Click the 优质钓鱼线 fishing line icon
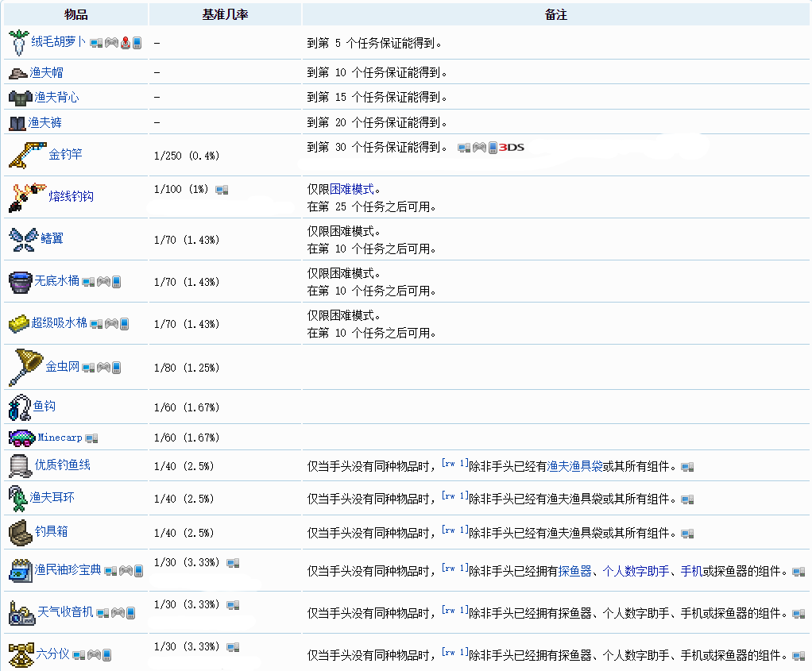The height and width of the screenshot is (671, 812). (21, 466)
